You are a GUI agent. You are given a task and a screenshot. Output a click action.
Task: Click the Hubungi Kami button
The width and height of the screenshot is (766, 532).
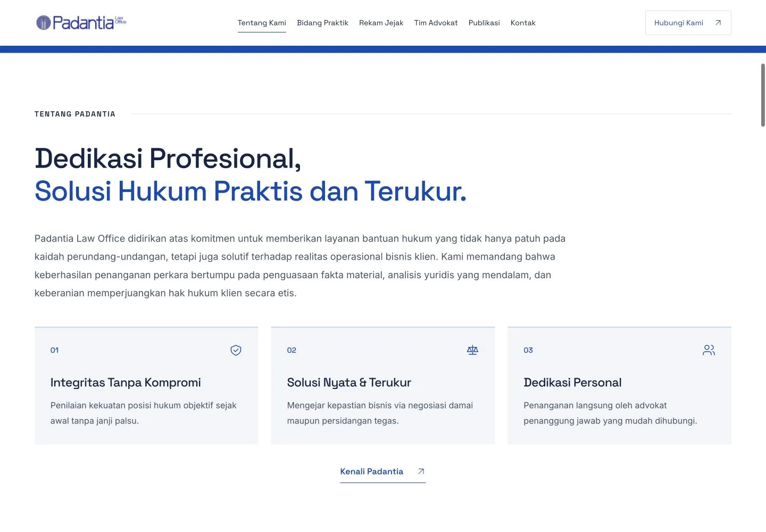click(688, 23)
